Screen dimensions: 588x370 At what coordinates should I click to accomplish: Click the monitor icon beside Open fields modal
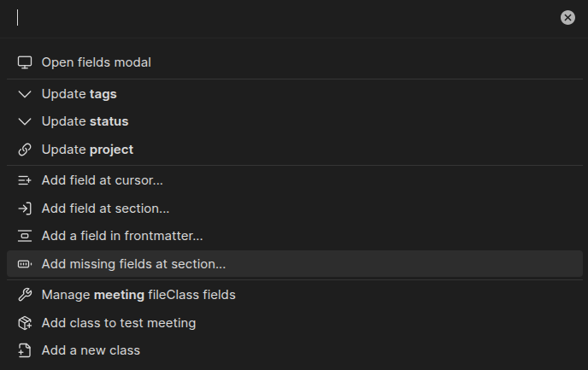pyautogui.click(x=25, y=62)
